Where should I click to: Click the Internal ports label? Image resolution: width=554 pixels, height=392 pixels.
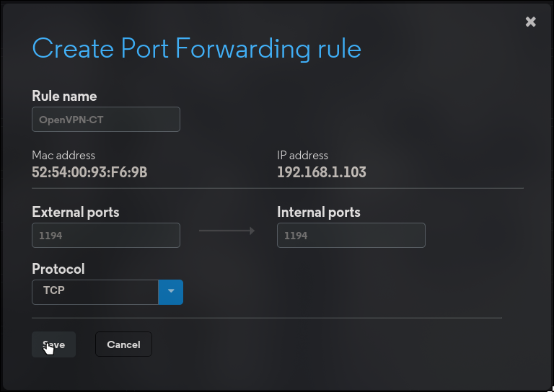coord(319,212)
